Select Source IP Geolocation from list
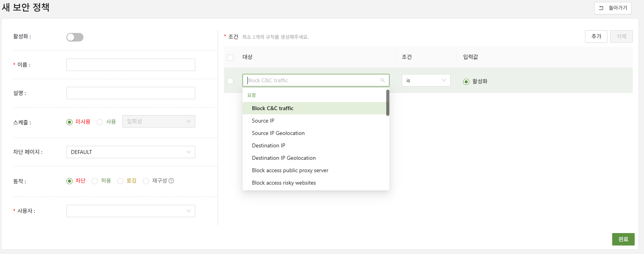This screenshot has width=644, height=254. point(278,133)
